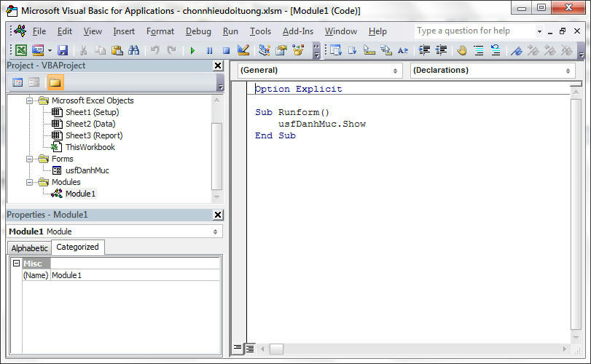
Task: Open the Insert menu
Action: pos(124,31)
